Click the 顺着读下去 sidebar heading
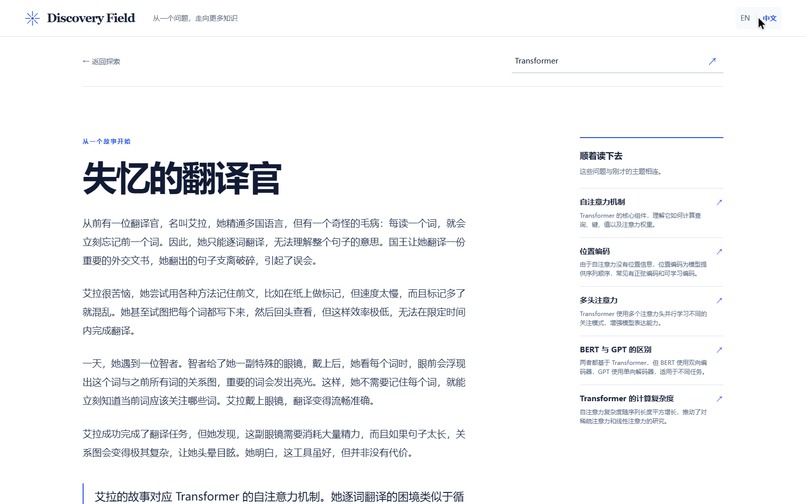 point(601,156)
